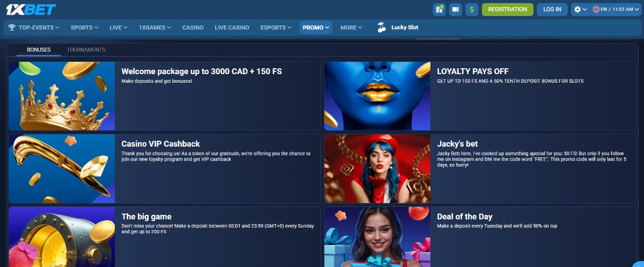Open The big game vault image
This screenshot has width=644, height=267.
pos(62,237)
